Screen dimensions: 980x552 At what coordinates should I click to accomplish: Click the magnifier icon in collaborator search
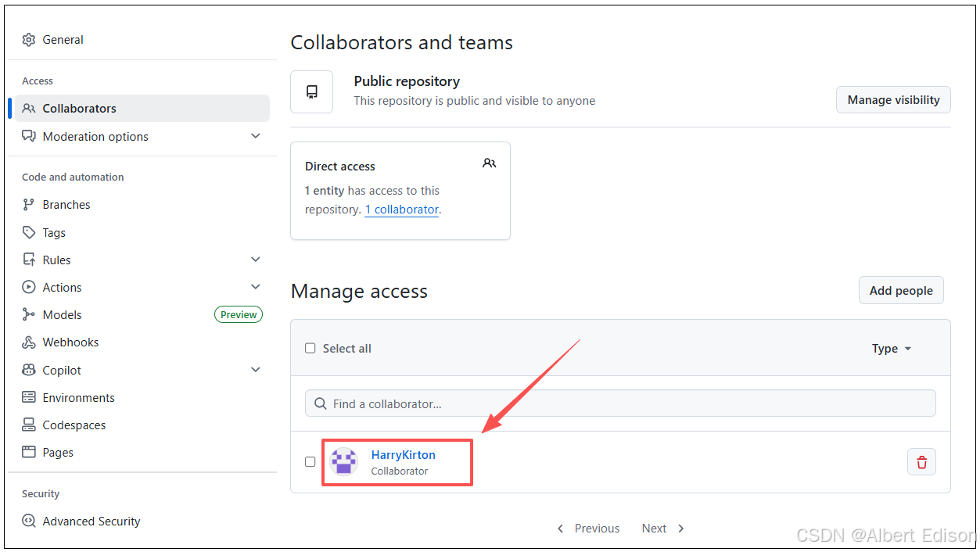[320, 403]
